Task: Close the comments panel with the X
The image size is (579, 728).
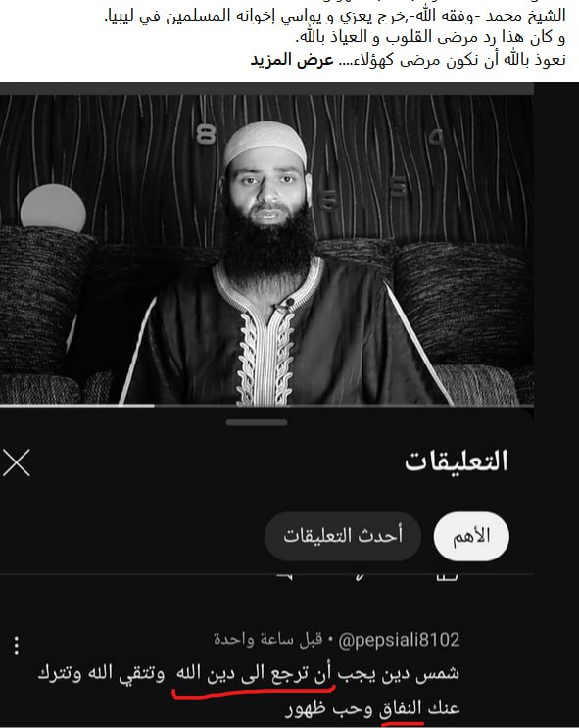Action: pyautogui.click(x=17, y=462)
